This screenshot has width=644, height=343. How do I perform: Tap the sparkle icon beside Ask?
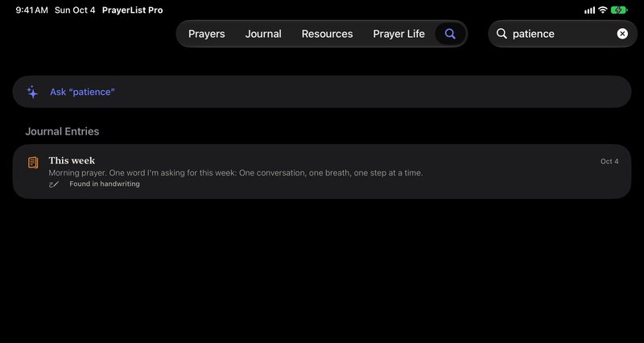click(x=32, y=92)
